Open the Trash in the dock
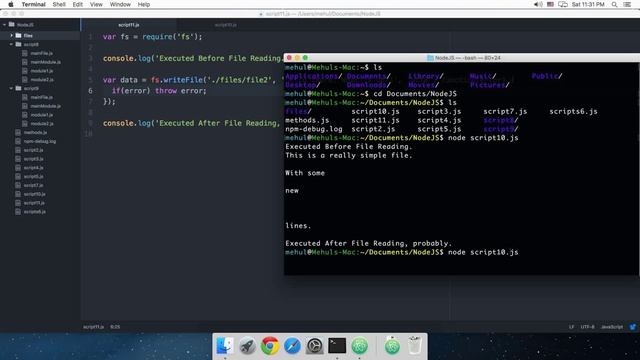Screen dimensions: 640x360 (414, 346)
